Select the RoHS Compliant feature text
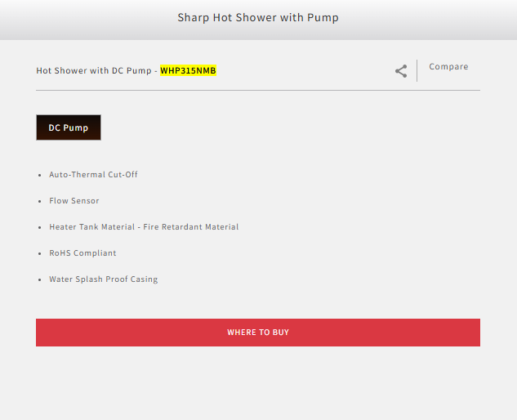The image size is (517, 420). pos(82,253)
